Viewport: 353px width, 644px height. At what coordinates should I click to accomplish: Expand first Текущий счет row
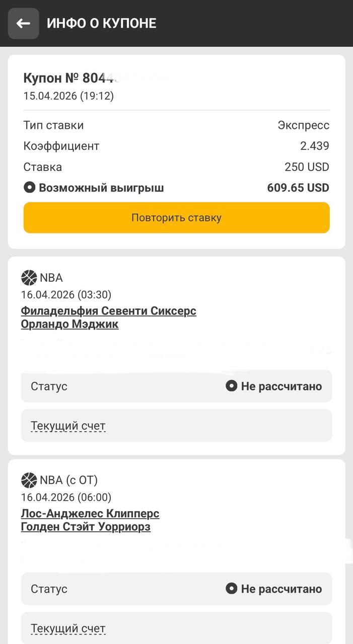click(68, 426)
